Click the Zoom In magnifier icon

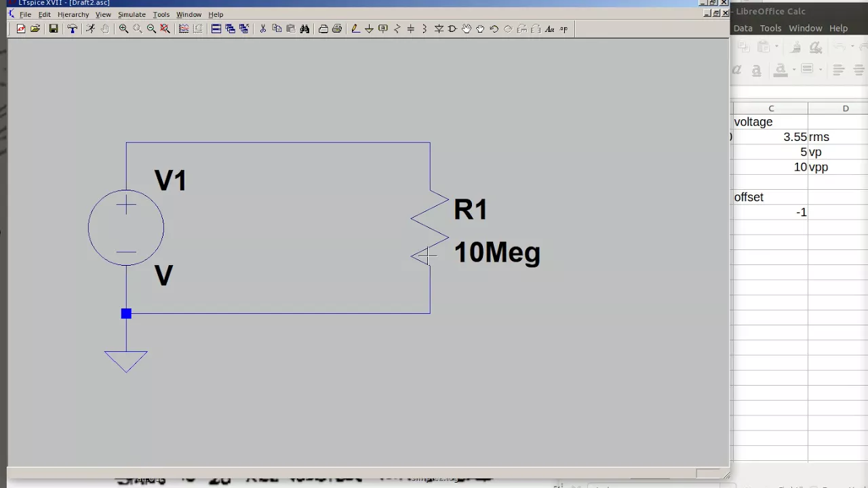tap(123, 28)
